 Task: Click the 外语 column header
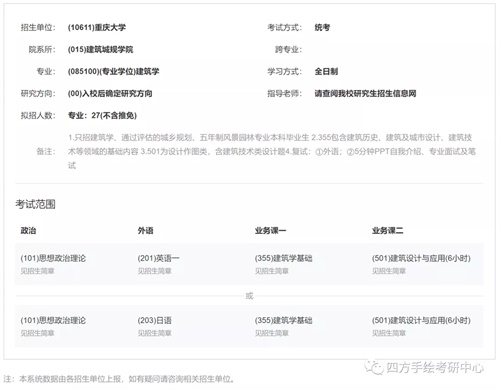[x=145, y=230]
